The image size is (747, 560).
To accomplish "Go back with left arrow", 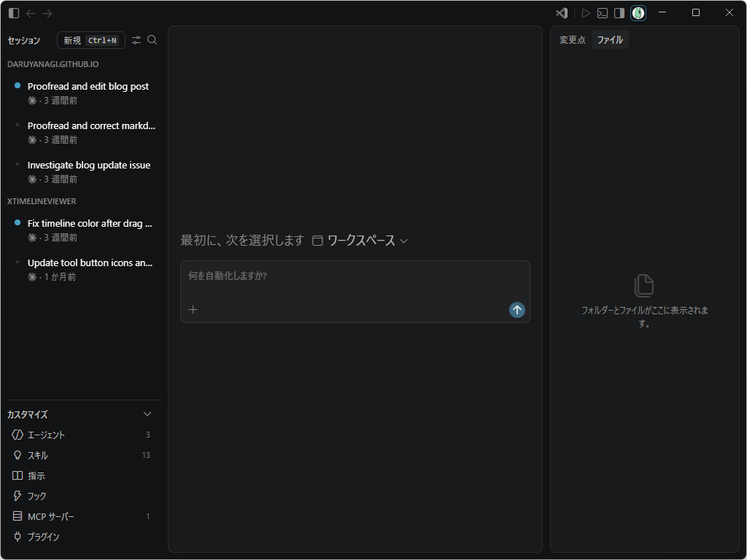I will point(31,13).
